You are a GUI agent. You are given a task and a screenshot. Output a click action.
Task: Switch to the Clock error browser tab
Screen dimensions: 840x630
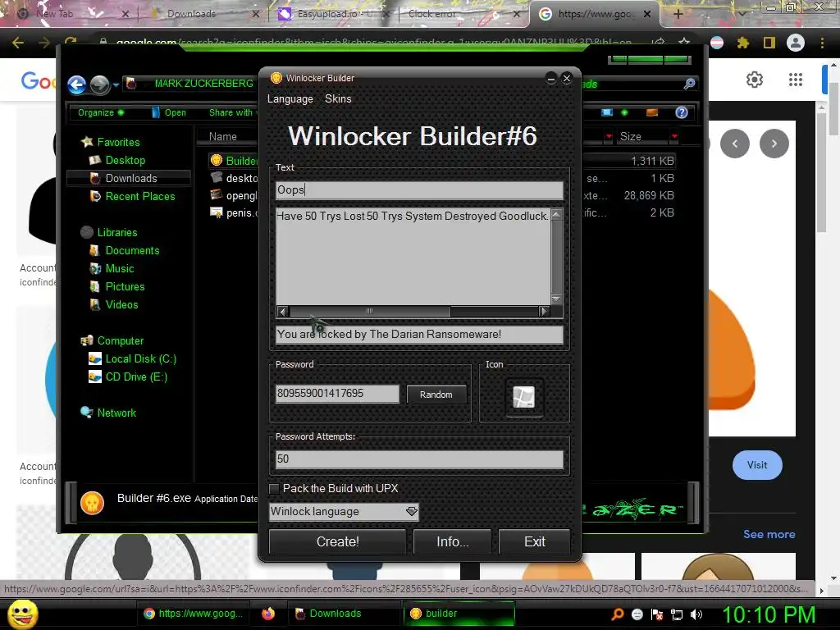(x=431, y=14)
